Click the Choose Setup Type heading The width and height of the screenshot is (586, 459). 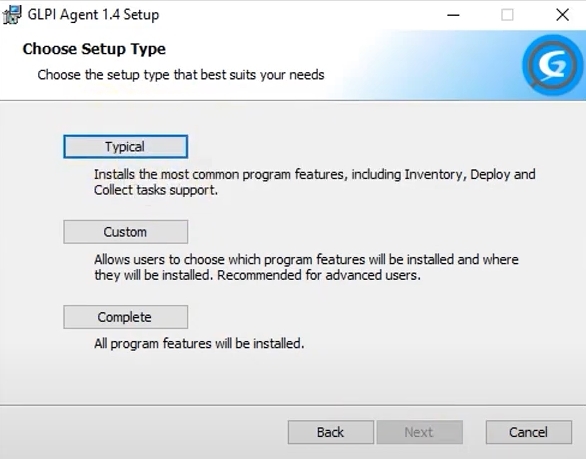(94, 49)
